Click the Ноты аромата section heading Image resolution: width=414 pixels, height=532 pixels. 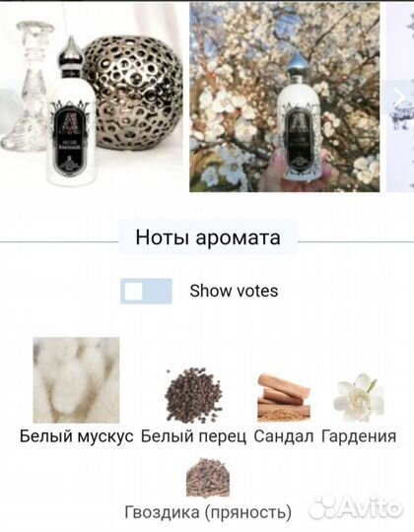tap(208, 237)
